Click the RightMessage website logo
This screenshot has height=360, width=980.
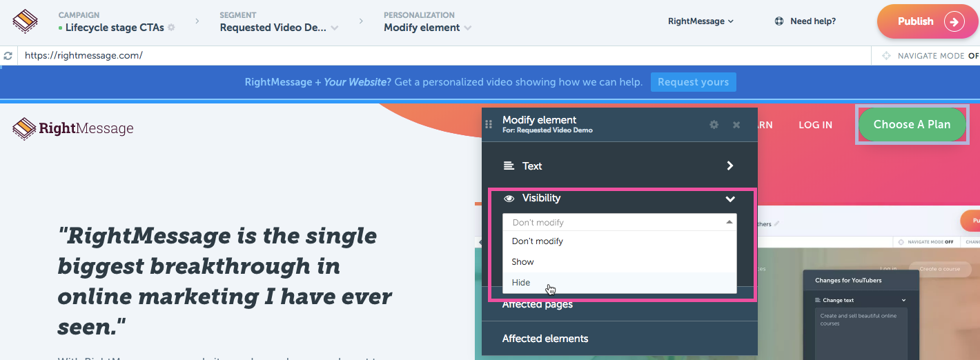73,128
